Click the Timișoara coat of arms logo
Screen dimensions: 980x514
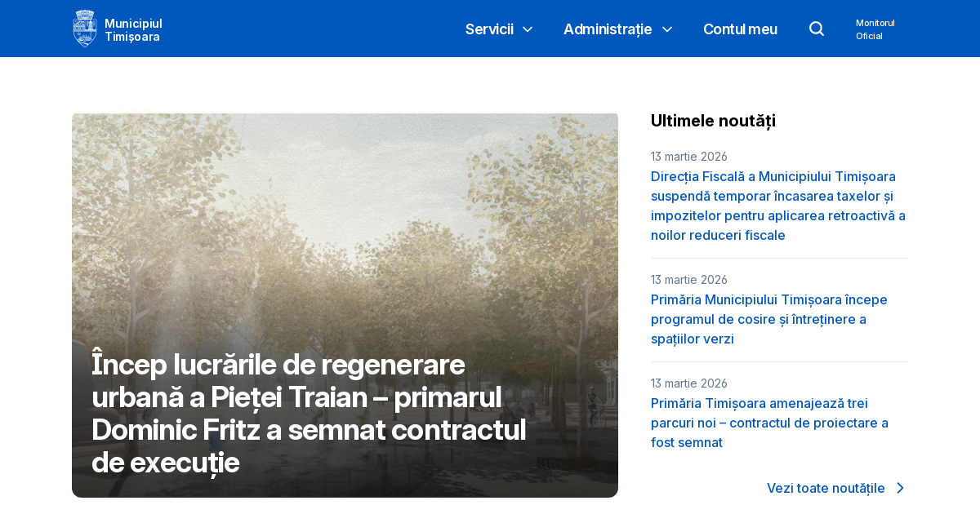84,29
